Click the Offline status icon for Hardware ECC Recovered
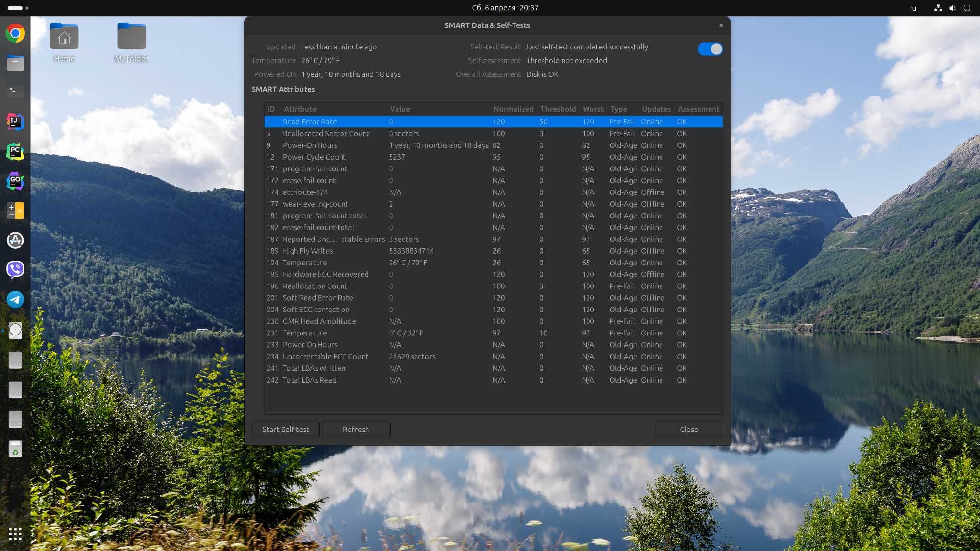 click(x=651, y=274)
